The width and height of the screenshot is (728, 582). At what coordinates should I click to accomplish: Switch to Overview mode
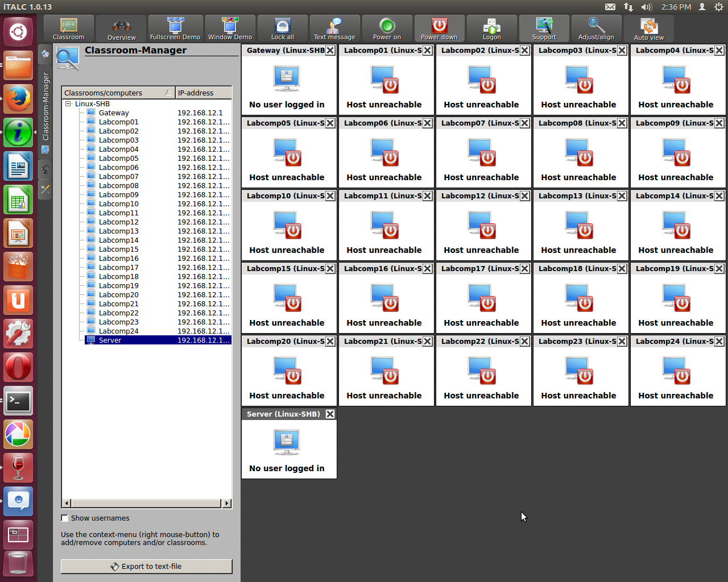(121, 28)
